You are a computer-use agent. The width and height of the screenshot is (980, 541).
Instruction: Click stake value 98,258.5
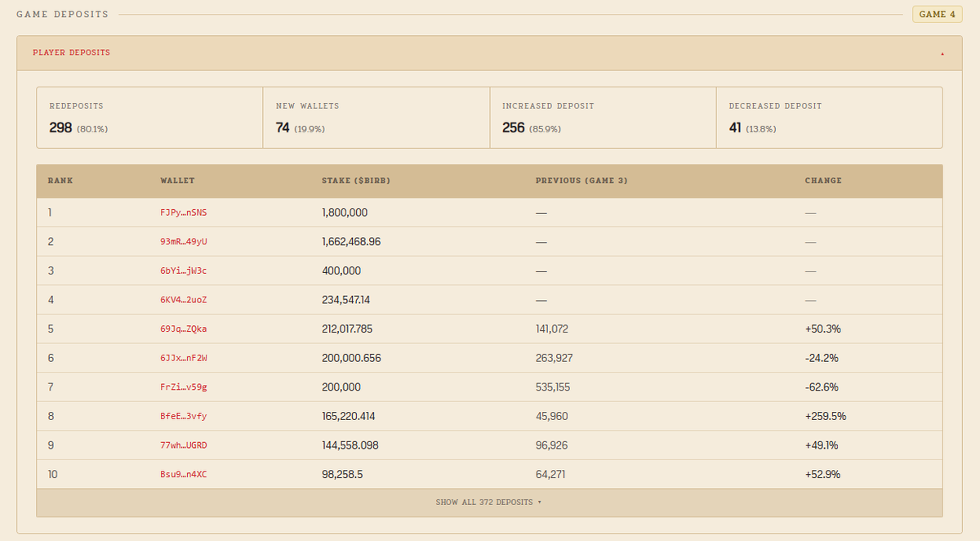click(342, 474)
